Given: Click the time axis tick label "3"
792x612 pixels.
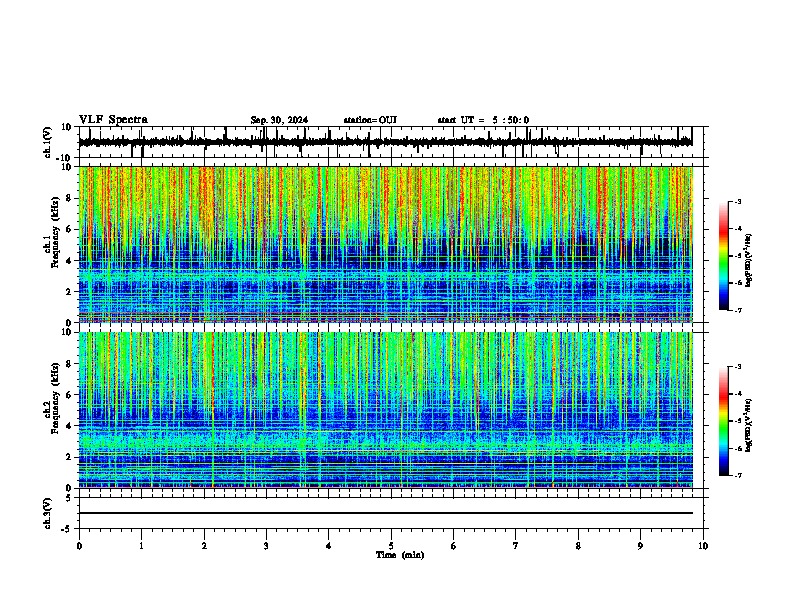Looking at the screenshot, I should pyautogui.click(x=266, y=546).
